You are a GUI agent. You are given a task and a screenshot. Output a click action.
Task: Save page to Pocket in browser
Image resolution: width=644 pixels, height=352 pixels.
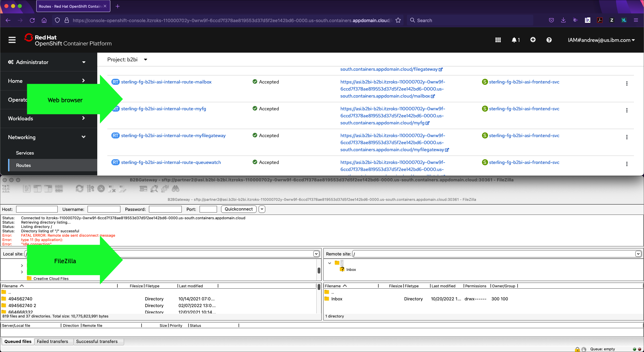[x=551, y=20]
